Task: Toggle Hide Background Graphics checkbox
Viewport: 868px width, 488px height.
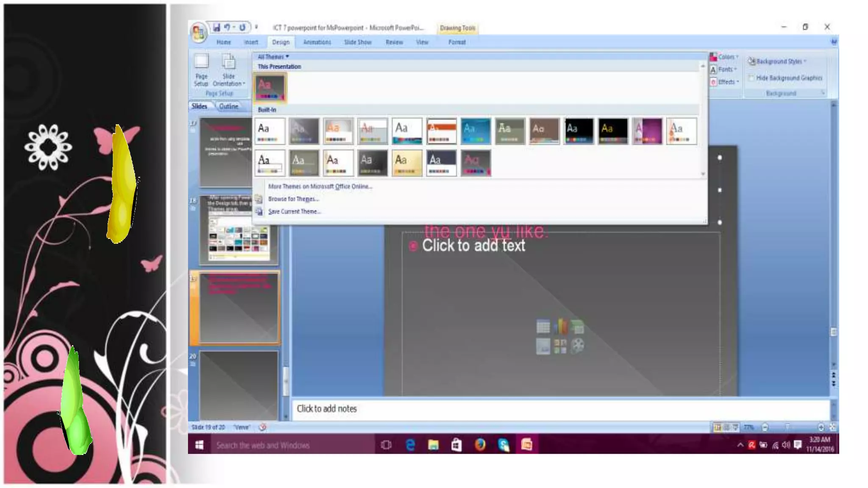Action: coord(751,78)
